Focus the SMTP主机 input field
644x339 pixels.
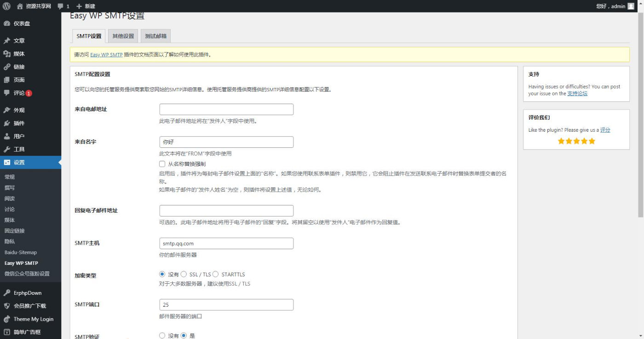coord(226,243)
